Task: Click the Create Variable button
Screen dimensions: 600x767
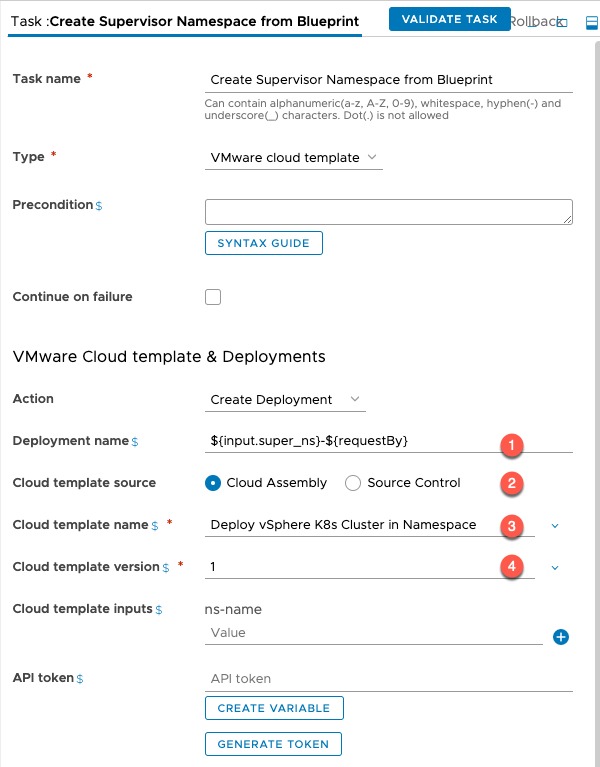Action: pyautogui.click(x=274, y=708)
